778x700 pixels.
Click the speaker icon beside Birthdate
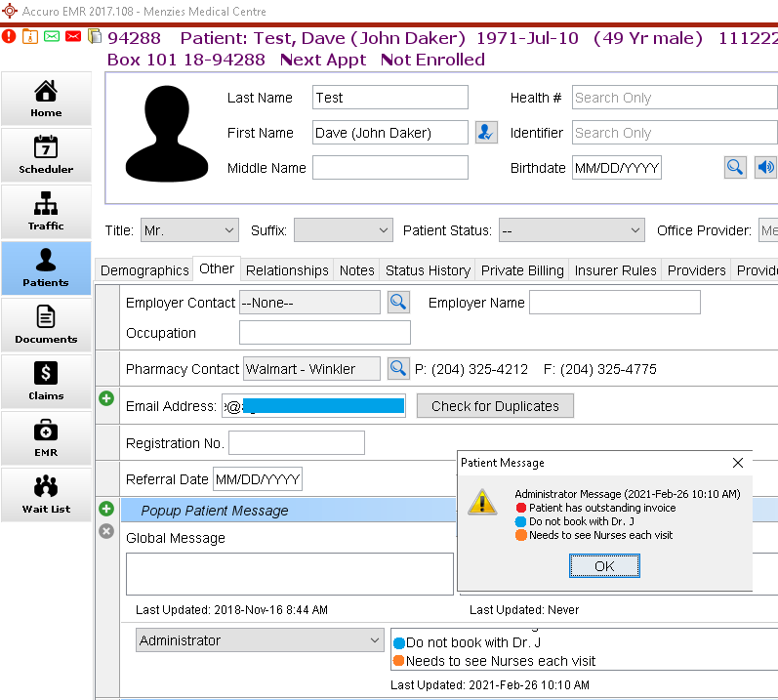[765, 168]
